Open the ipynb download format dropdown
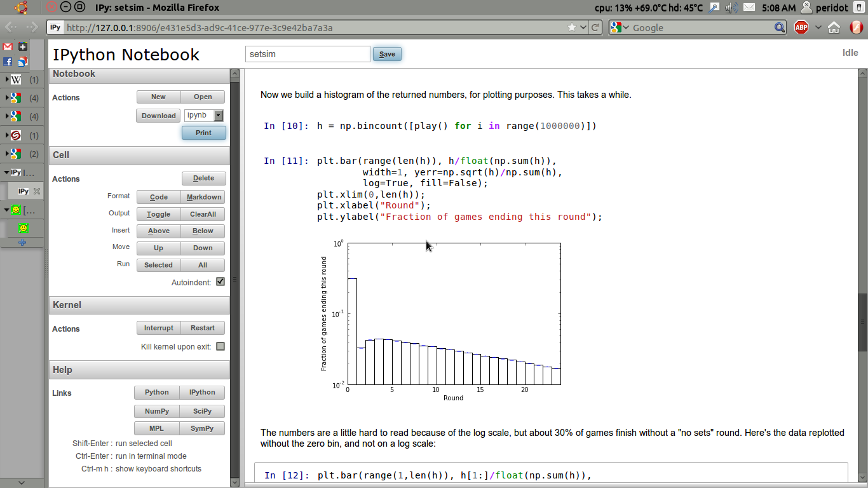Image resolution: width=868 pixels, height=488 pixels. [x=219, y=116]
